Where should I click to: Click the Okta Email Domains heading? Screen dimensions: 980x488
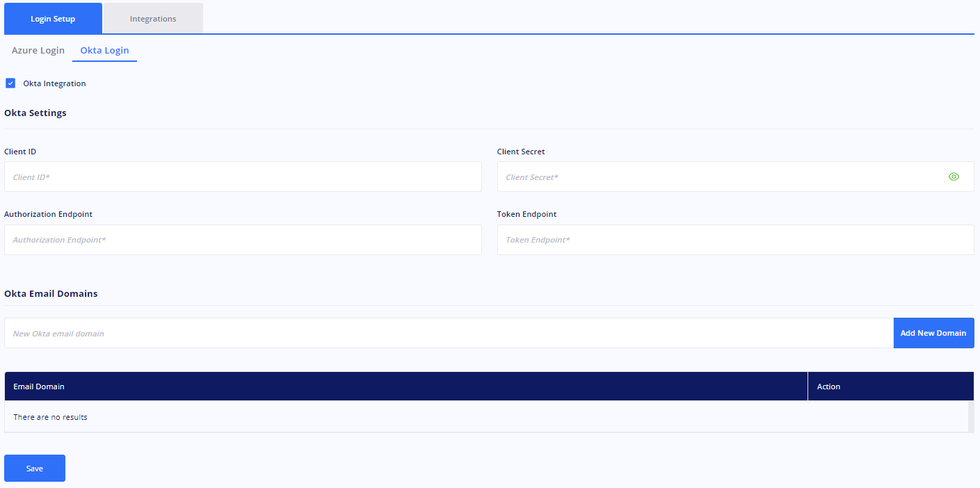click(51, 293)
